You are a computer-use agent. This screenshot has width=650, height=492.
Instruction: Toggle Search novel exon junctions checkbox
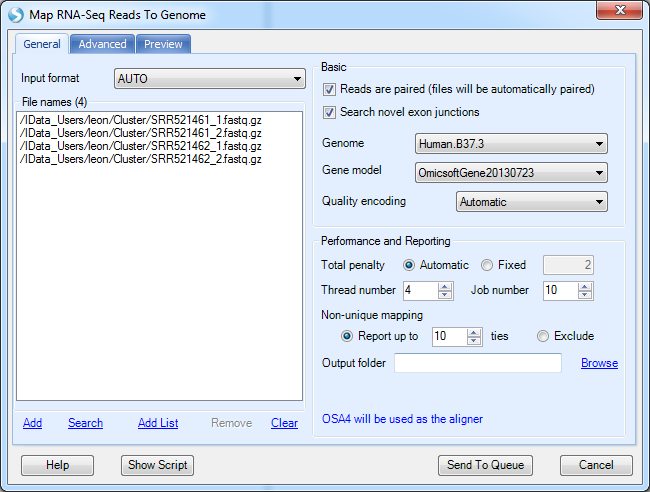[x=330, y=112]
